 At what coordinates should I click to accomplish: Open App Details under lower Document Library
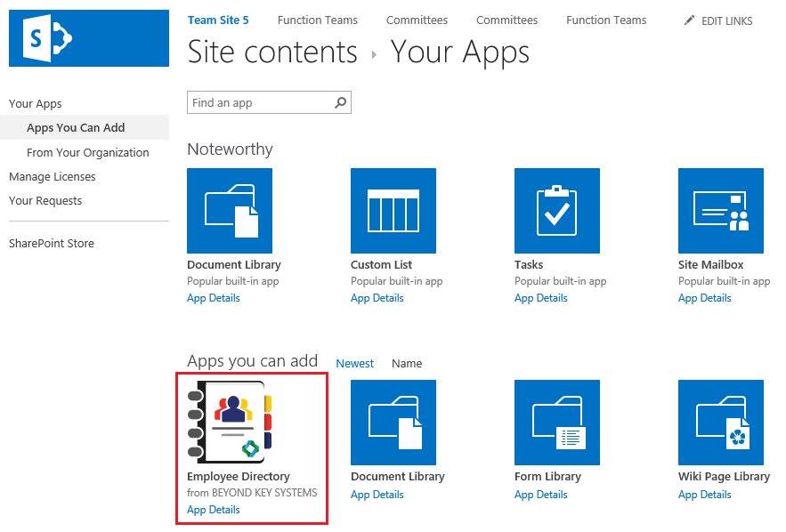click(x=377, y=495)
